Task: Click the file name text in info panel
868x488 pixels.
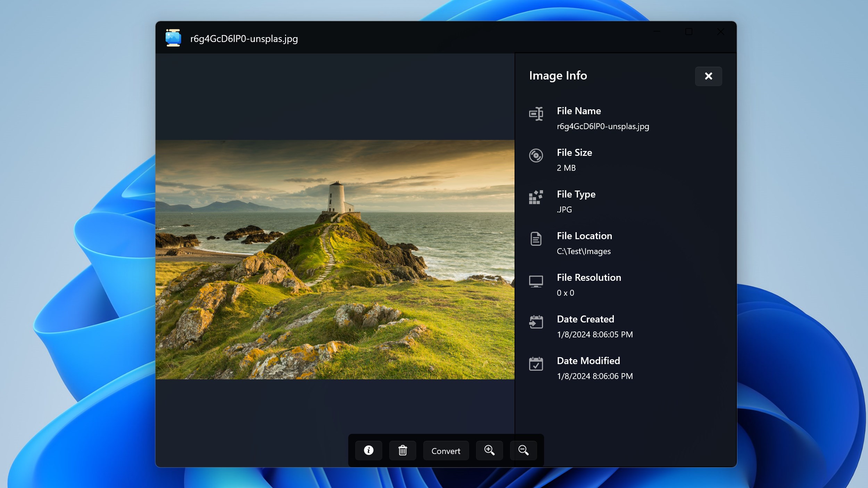Action: 603,126
